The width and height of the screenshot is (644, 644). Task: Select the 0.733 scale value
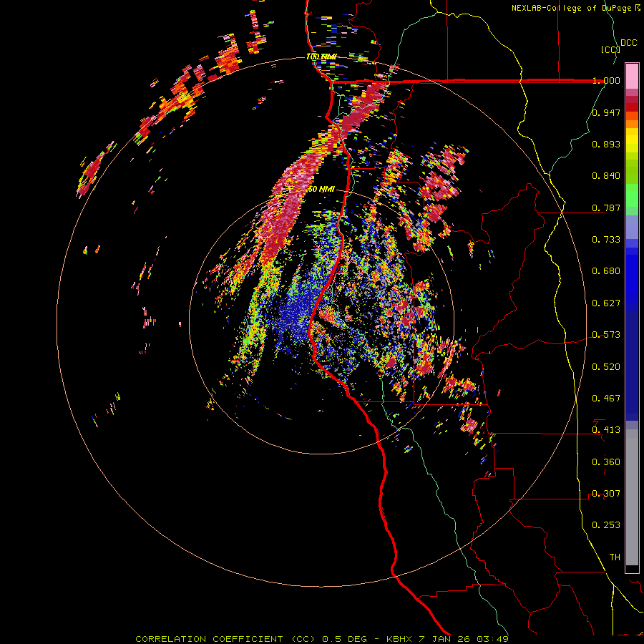pos(606,240)
